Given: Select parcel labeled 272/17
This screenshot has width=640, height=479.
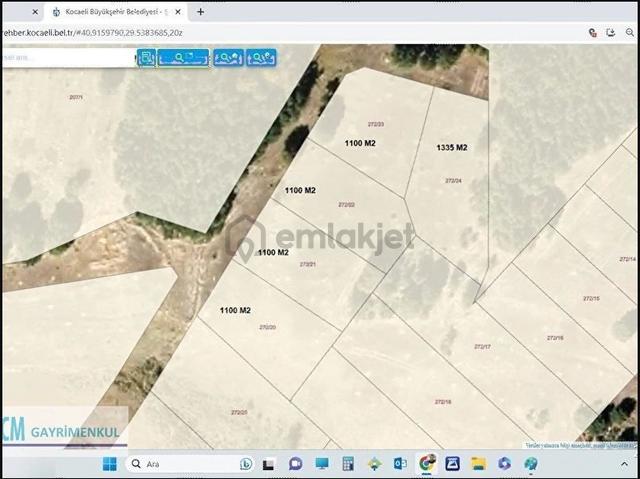Looking at the screenshot, I should point(482,347).
